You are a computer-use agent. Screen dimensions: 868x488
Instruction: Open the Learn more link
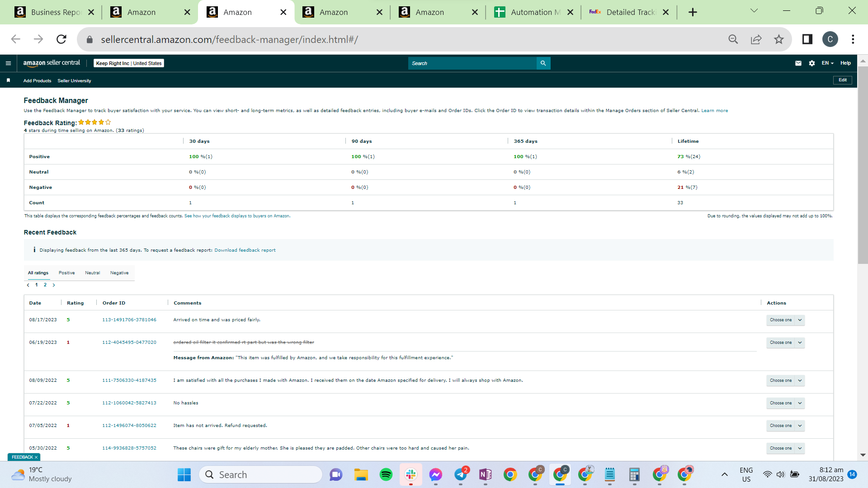pyautogui.click(x=714, y=111)
